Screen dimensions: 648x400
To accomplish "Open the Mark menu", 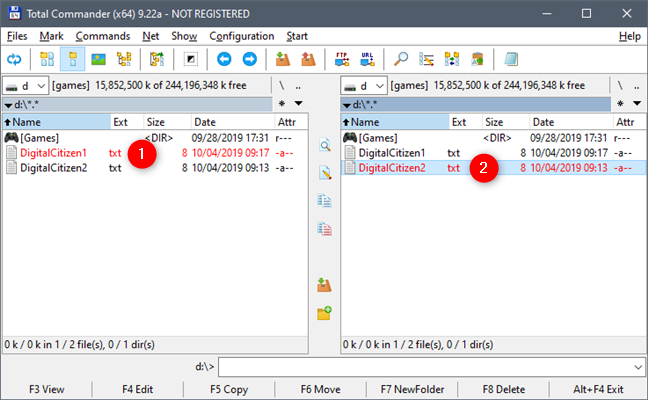I will pyautogui.click(x=52, y=36).
